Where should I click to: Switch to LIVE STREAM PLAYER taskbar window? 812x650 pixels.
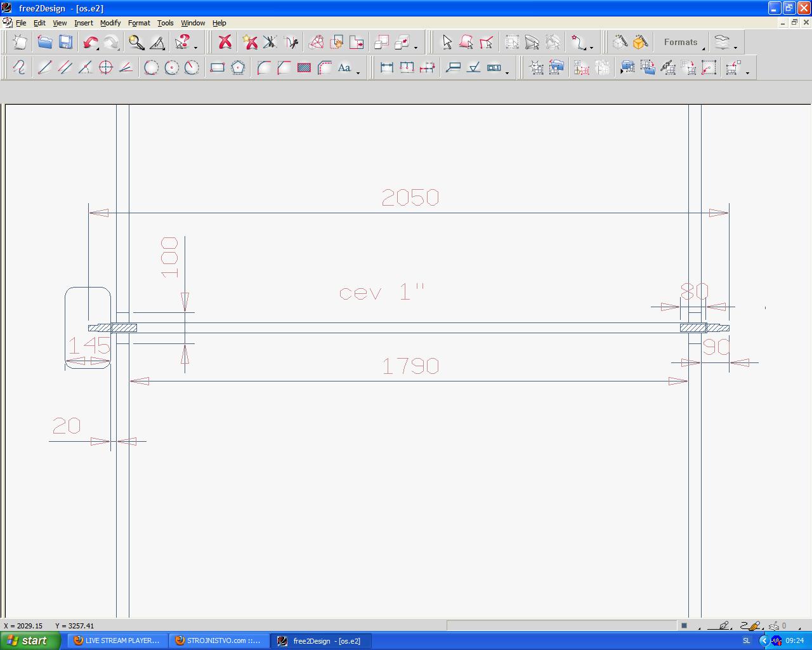118,640
